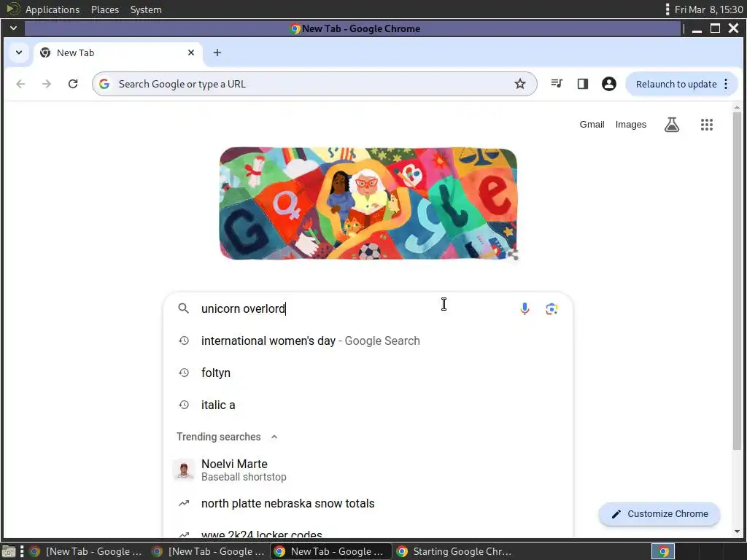747x560 pixels.
Task: Click history icon beside foltyn suggestion
Action: coord(184,373)
